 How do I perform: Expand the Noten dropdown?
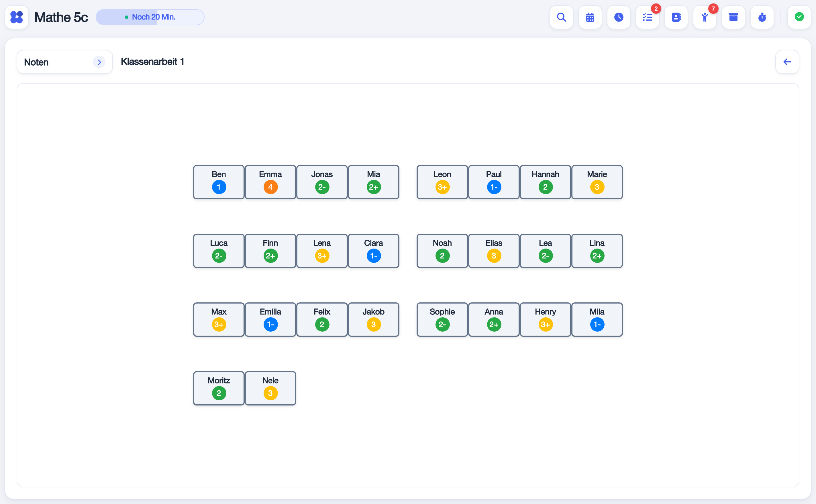pos(65,62)
